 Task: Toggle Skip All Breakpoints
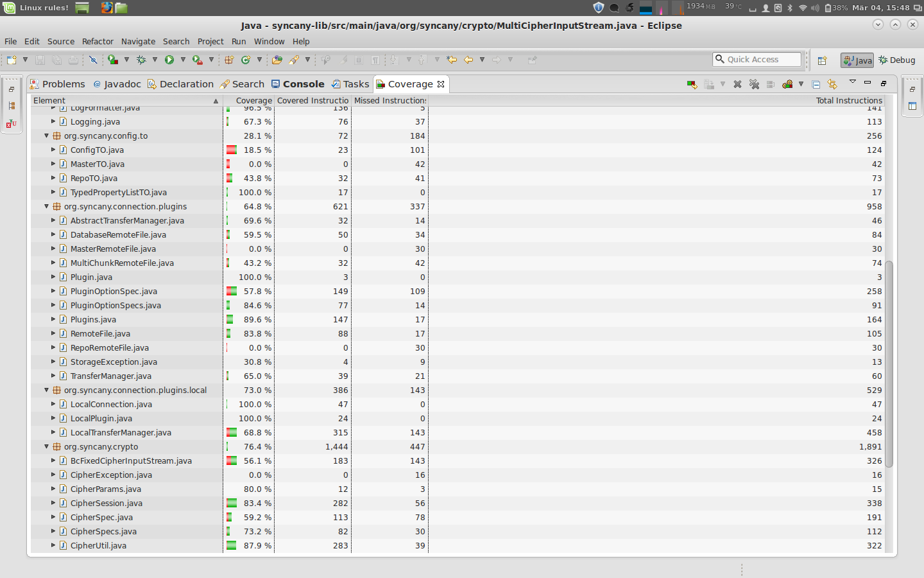point(93,60)
